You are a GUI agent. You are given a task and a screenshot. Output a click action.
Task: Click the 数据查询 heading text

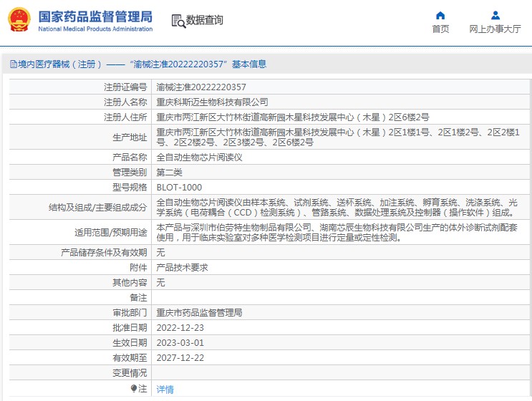(x=205, y=20)
